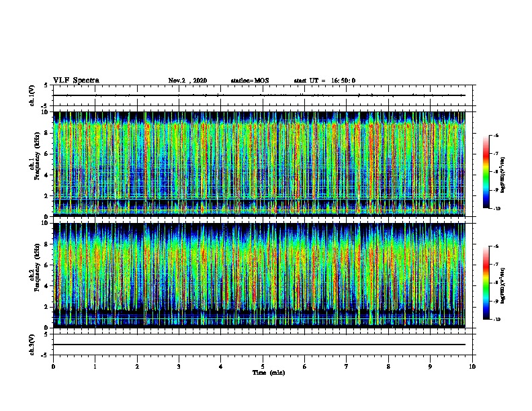This screenshot has height=411, width=532.
Task: Click the ch.1 spectrogram panel
Action: point(259,164)
